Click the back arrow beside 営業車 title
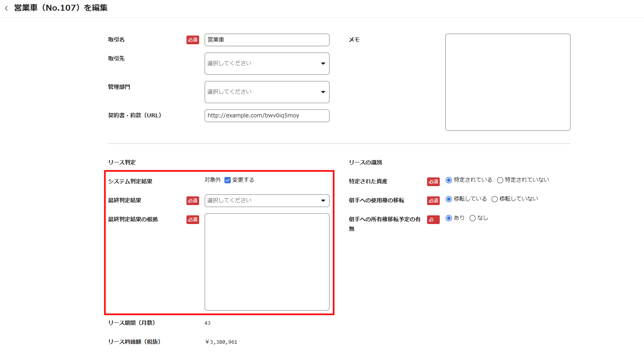Screen dimensions: 644x356 coord(6,8)
